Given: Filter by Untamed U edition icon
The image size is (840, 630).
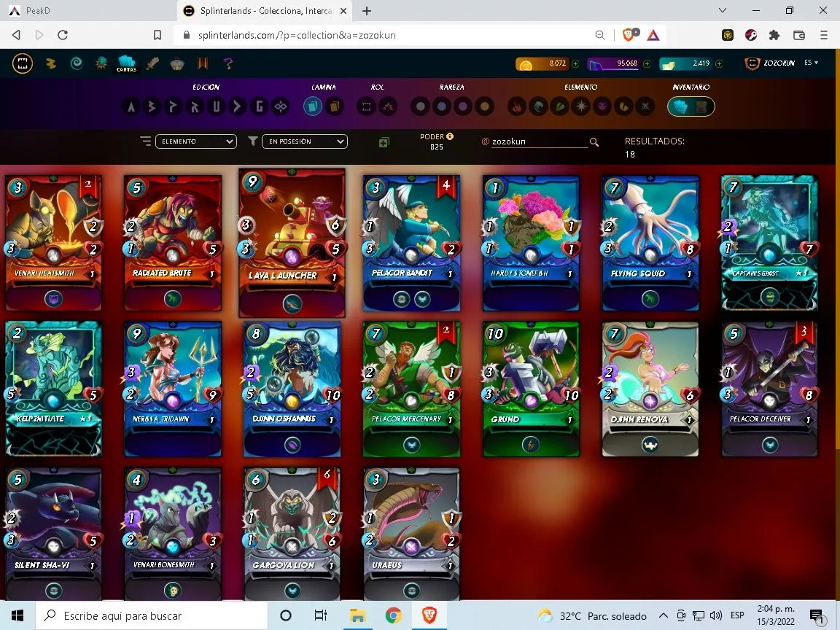Looking at the screenshot, I should coord(217,106).
